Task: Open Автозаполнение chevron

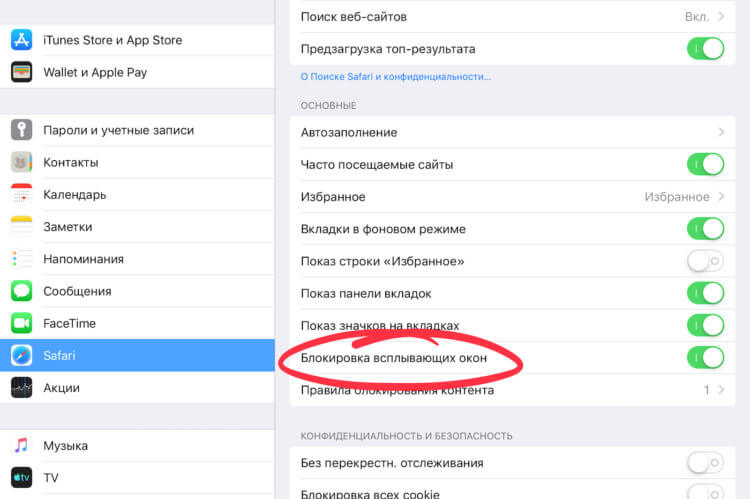Action: coord(721,132)
